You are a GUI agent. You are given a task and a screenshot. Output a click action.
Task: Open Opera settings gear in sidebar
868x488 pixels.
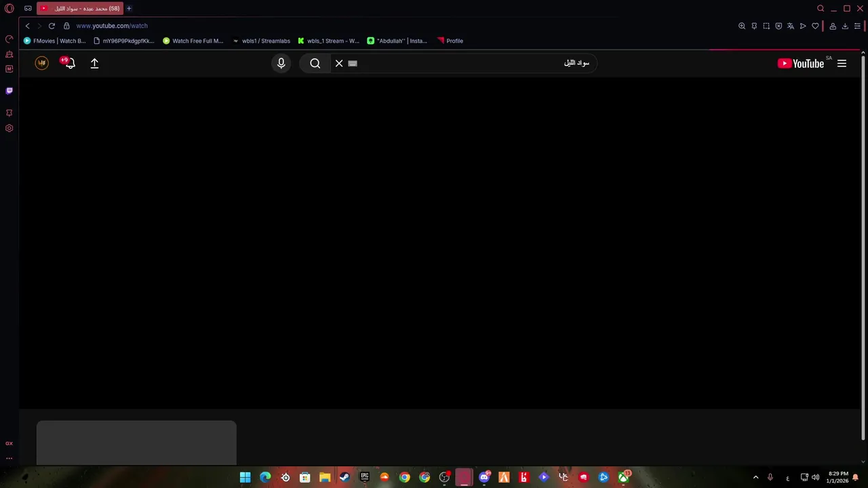(x=9, y=128)
